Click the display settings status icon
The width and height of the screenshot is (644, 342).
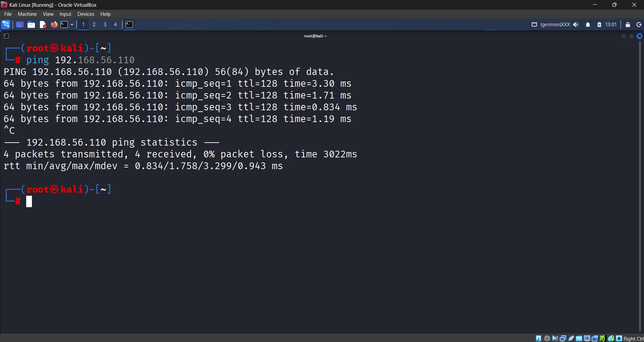coord(587,338)
